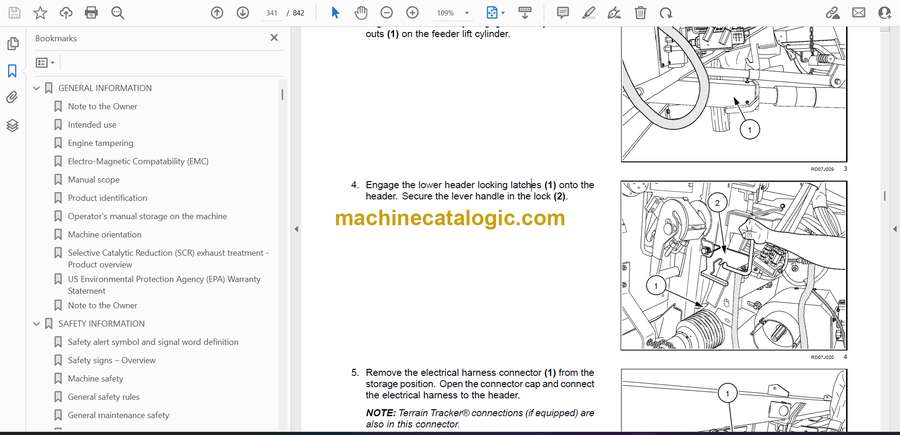The image size is (900, 435).
Task: Toggle the Bookmarks panel icon
Action: (x=12, y=71)
